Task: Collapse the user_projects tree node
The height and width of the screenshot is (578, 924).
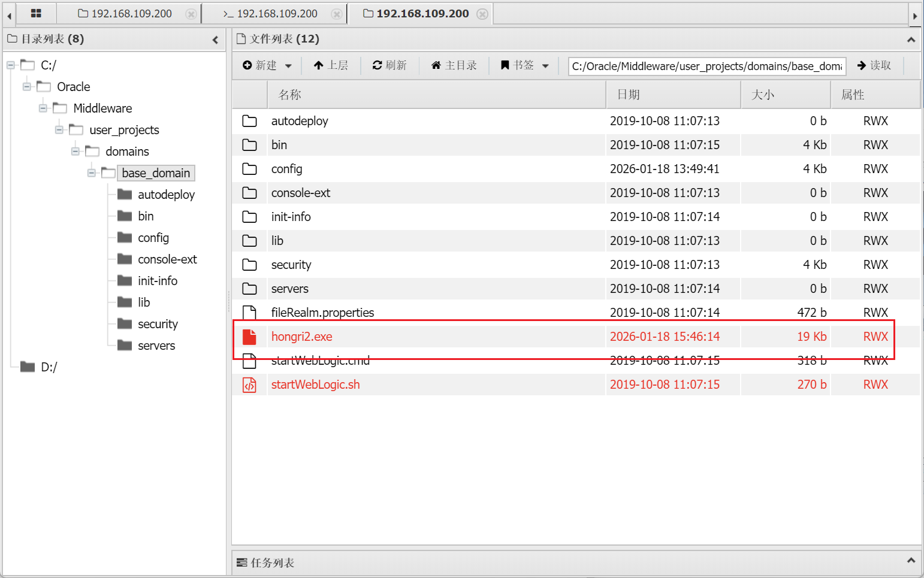Action: pyautogui.click(x=59, y=130)
